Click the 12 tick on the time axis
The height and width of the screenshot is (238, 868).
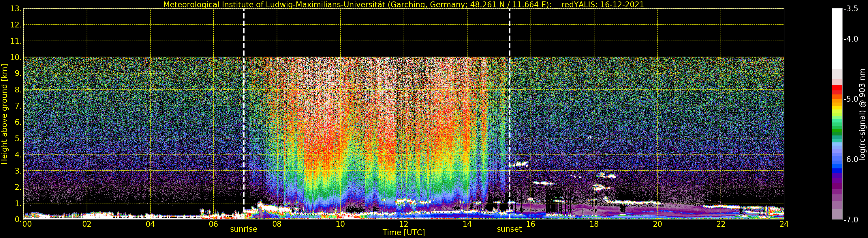tap(403, 224)
